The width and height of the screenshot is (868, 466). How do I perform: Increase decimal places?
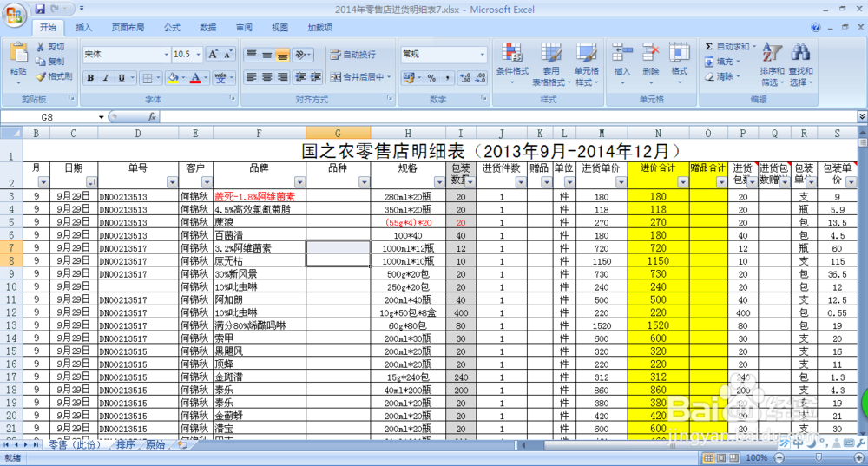[x=465, y=78]
